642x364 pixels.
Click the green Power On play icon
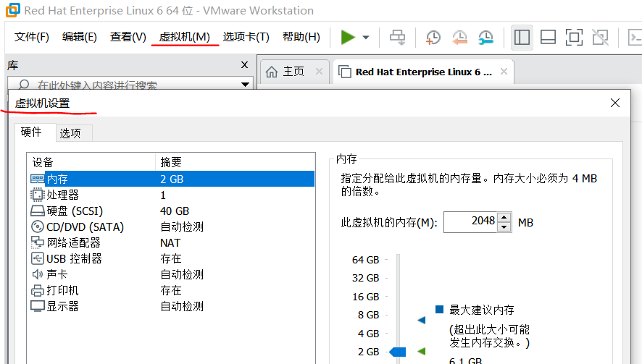[x=348, y=37]
